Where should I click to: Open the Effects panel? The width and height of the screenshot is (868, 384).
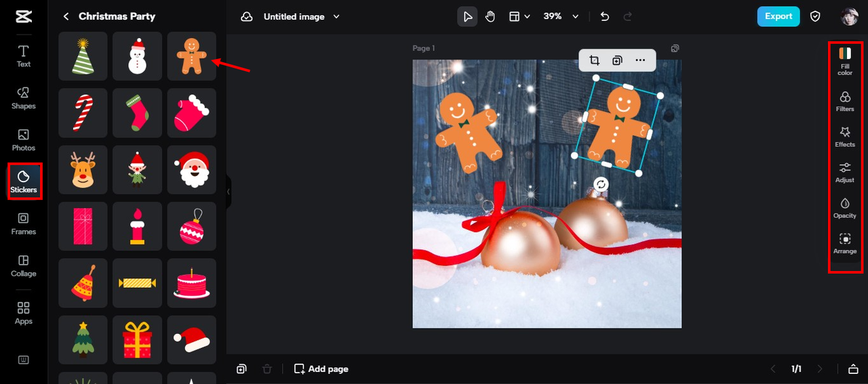tap(845, 136)
